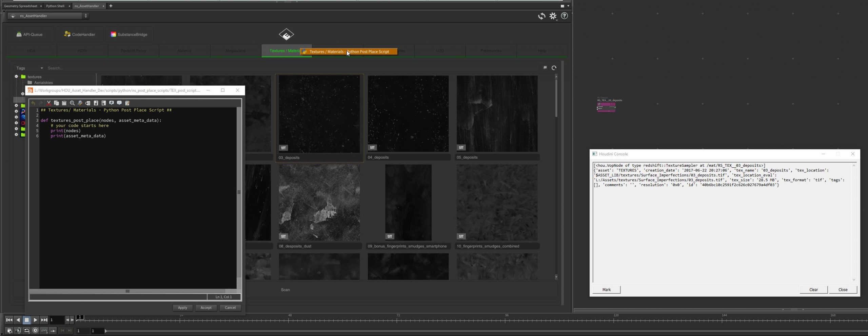The height and width of the screenshot is (336, 868).
Task: Open Find via the magnifier icon
Action: [72, 103]
